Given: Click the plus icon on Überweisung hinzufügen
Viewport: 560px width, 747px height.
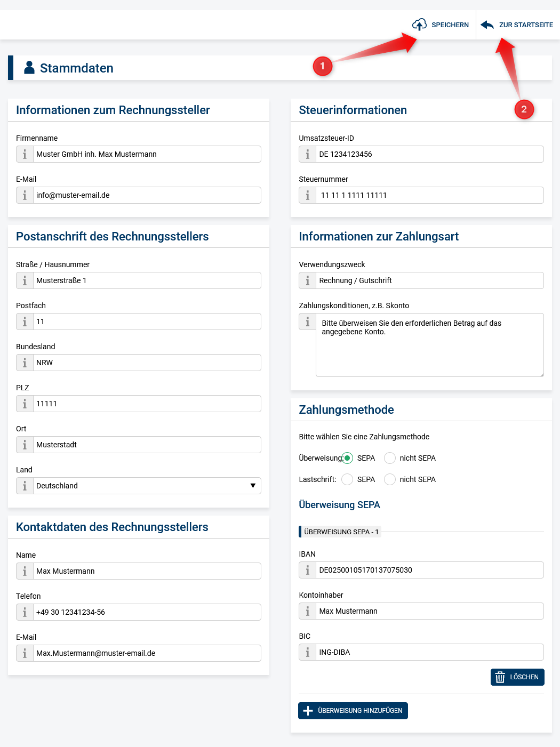Looking at the screenshot, I should pyautogui.click(x=307, y=710).
